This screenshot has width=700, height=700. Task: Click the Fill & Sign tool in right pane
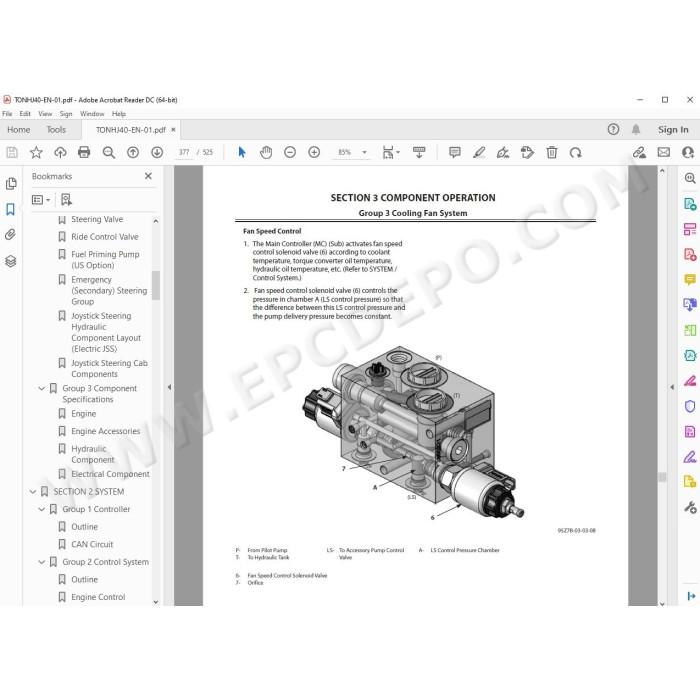click(x=690, y=457)
